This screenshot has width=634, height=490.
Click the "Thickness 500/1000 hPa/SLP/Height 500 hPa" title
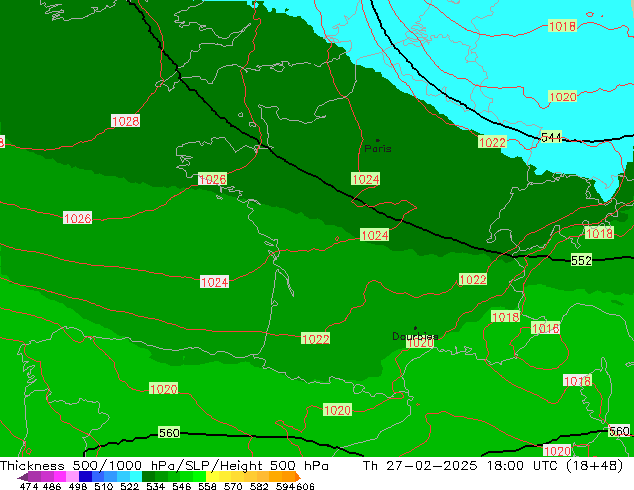point(164,465)
